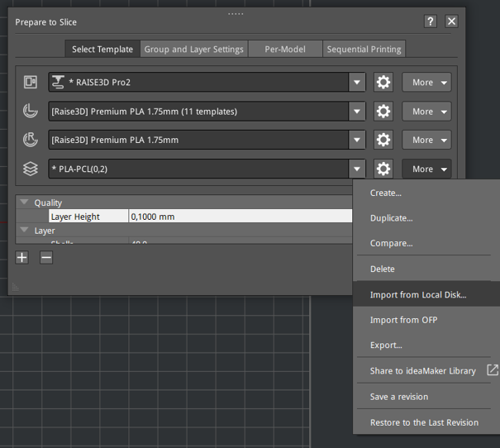This screenshot has height=448, width=500.
Task: Switch to Sequential Printing tab
Action: point(364,49)
